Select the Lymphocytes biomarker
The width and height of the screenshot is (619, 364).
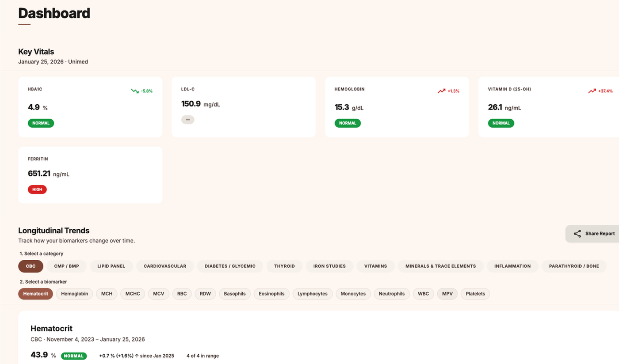pos(313,294)
